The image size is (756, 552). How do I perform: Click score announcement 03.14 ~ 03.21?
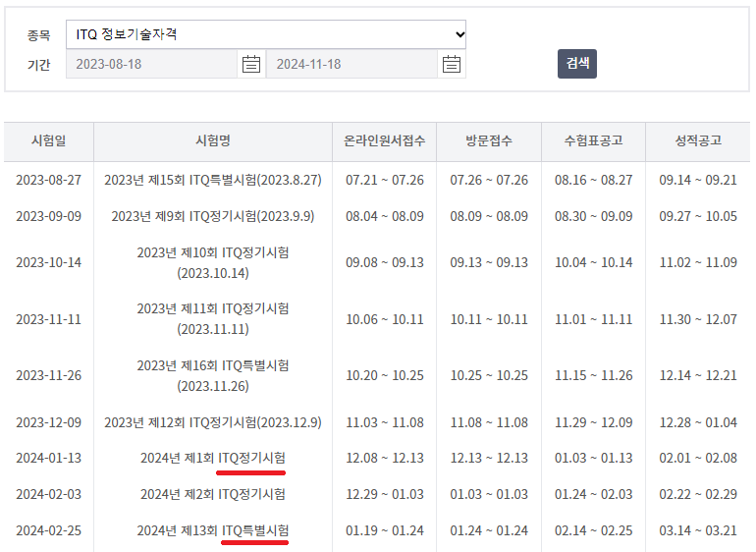pos(698,530)
